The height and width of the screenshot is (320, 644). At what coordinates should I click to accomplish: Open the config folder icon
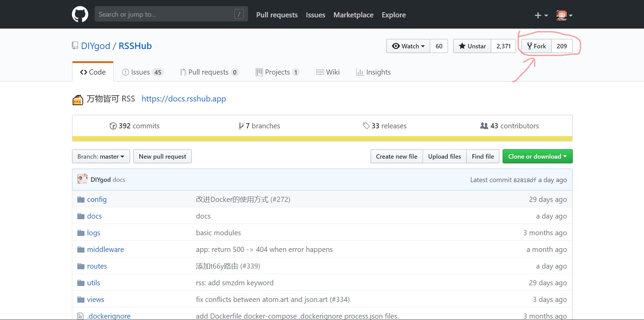point(81,199)
